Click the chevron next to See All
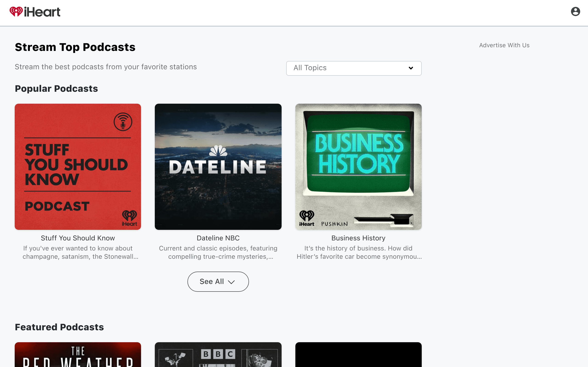The image size is (588, 367). coord(231,282)
